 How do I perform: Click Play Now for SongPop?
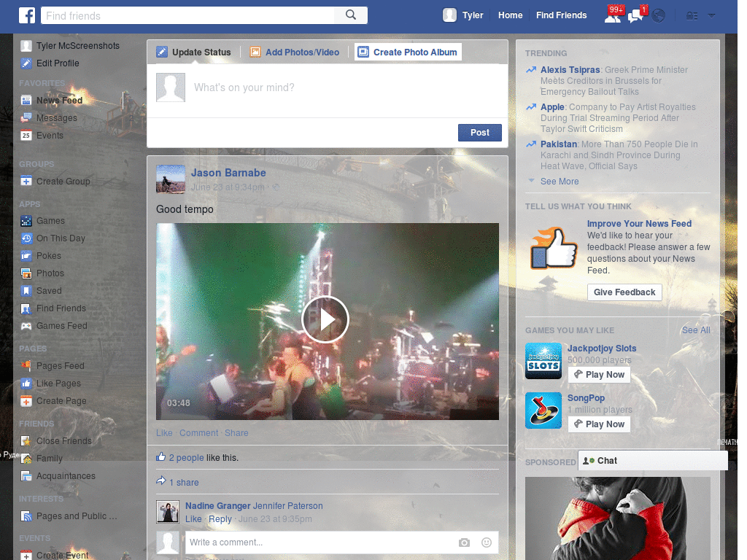click(600, 424)
